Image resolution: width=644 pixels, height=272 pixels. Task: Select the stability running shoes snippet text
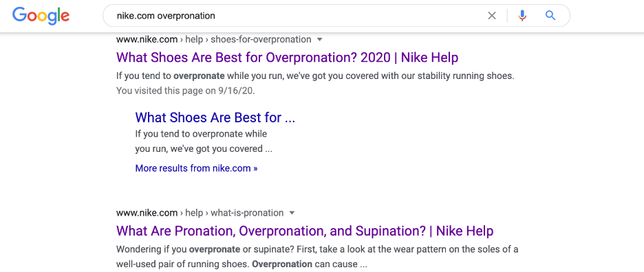(x=315, y=76)
